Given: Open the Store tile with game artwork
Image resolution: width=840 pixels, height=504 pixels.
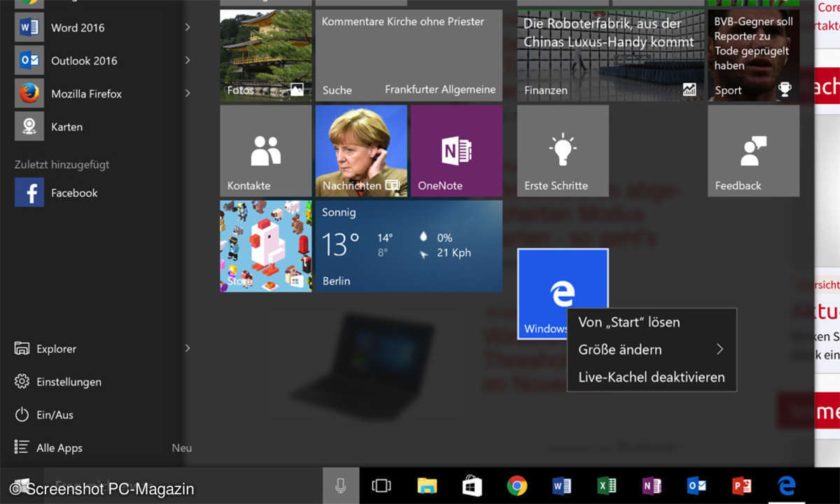Looking at the screenshot, I should 265,246.
